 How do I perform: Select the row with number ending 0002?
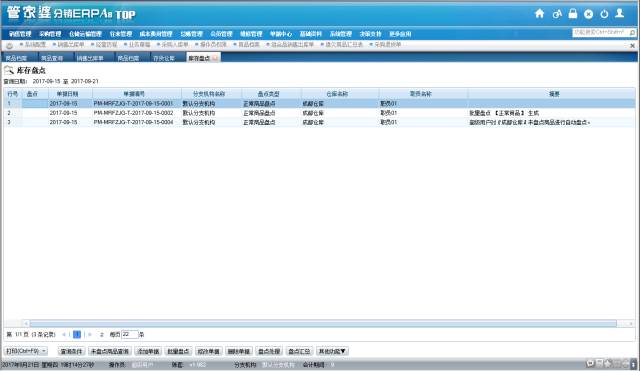click(x=319, y=113)
